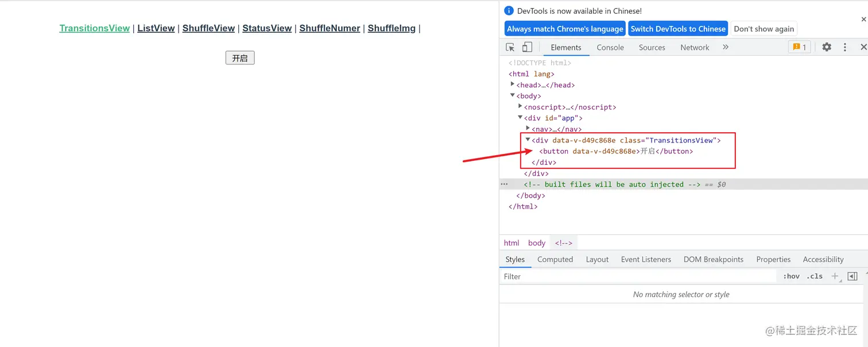Open the Network tab
The image size is (868, 347).
695,47
